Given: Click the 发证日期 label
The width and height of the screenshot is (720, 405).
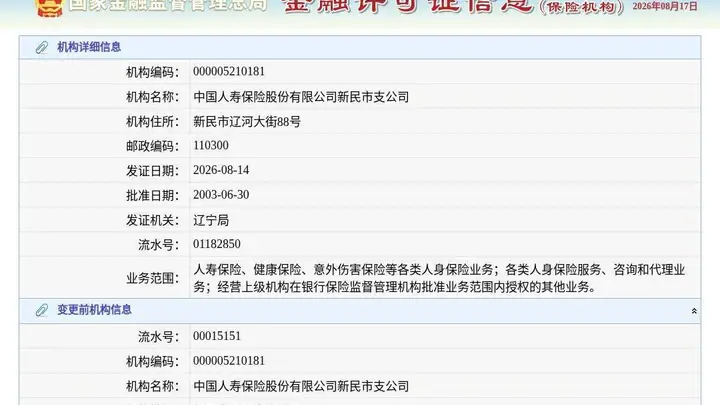Looking at the screenshot, I should click(152, 171).
